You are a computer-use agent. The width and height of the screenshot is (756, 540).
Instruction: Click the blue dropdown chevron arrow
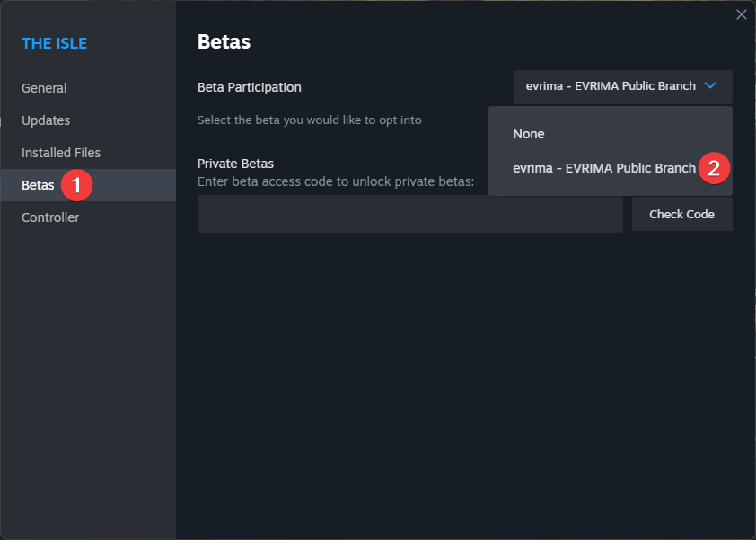(x=710, y=86)
